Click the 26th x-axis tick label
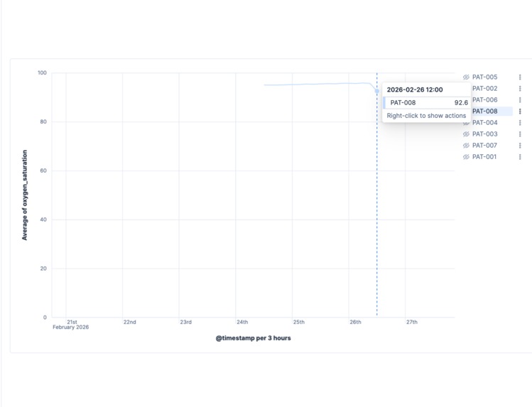This screenshot has height=407, width=532. click(x=355, y=322)
